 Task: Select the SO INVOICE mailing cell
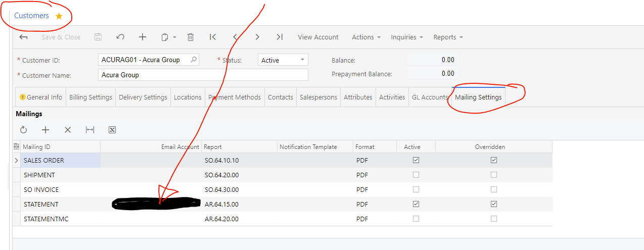(x=60, y=189)
